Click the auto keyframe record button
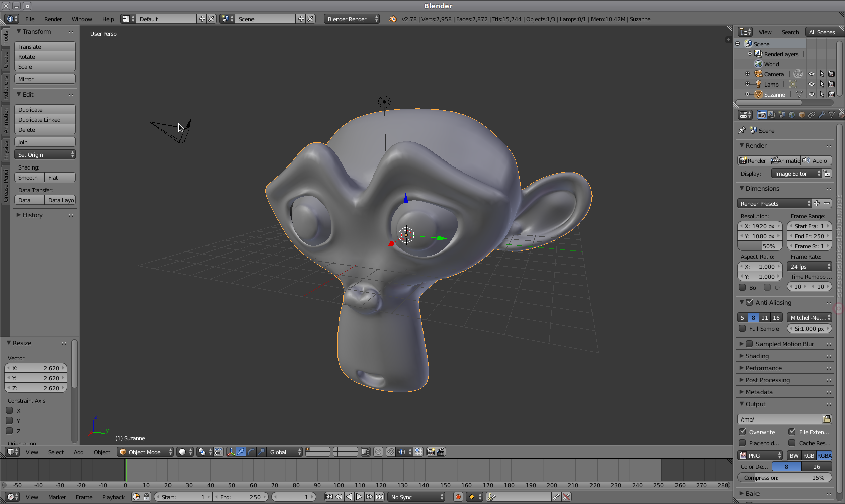This screenshot has height=504, width=845. pyautogui.click(x=458, y=497)
